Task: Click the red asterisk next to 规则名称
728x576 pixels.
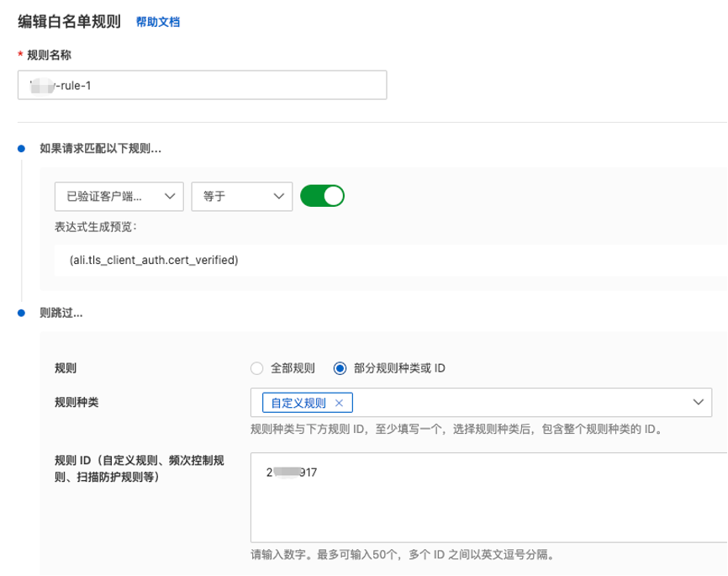Action: pyautogui.click(x=21, y=55)
